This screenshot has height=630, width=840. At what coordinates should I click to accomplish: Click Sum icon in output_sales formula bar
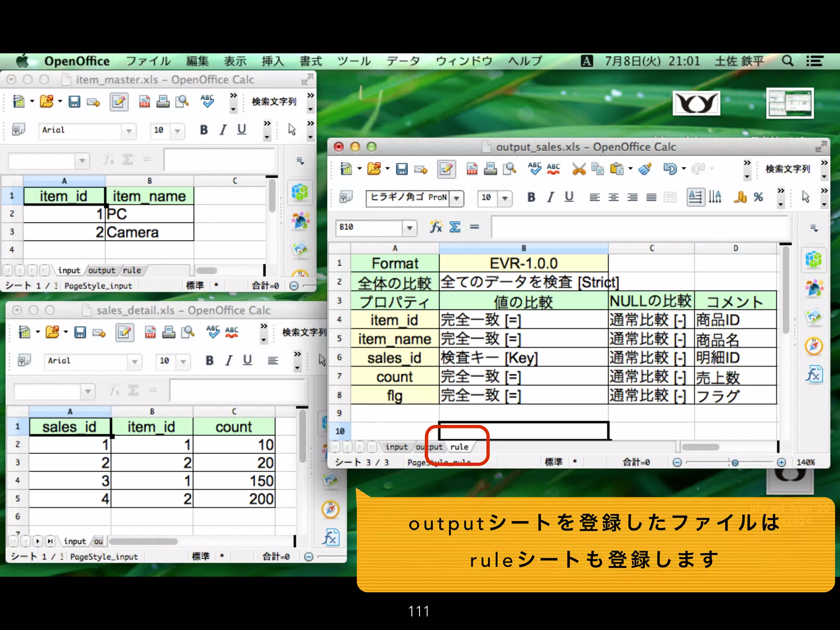[455, 227]
